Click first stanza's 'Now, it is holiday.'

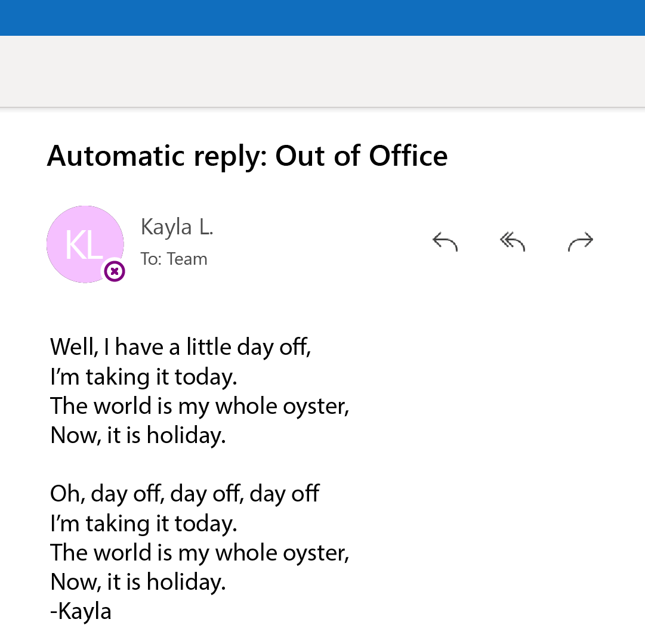138,435
